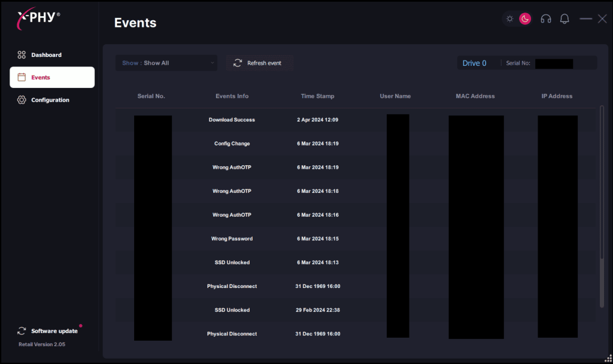Switch to light mode sun toggle
This screenshot has width=613, height=364.
(510, 19)
